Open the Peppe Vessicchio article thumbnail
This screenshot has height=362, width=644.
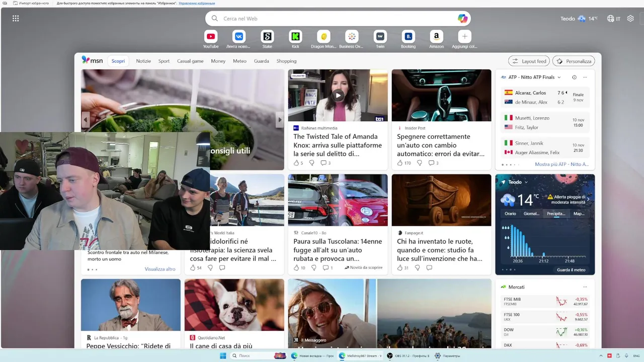point(131,305)
